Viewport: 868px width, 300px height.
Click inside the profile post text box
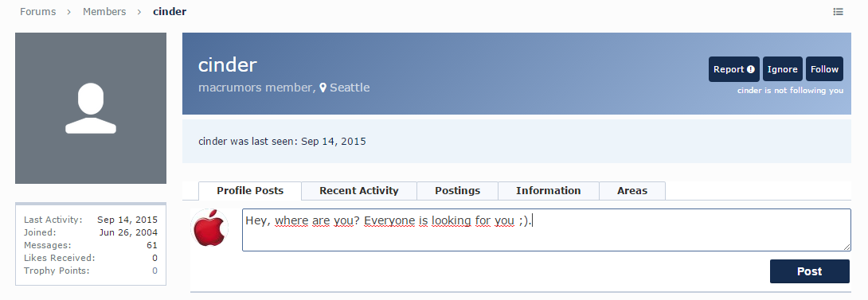pyautogui.click(x=546, y=230)
